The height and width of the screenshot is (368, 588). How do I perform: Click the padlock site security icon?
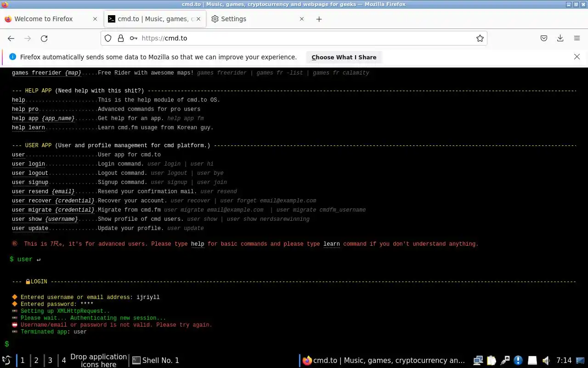(x=121, y=38)
